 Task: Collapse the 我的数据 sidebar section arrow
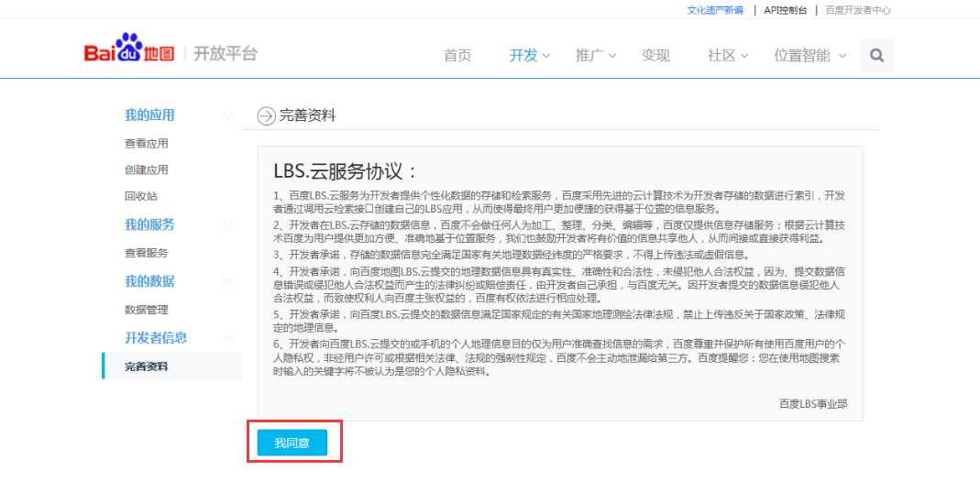(x=227, y=282)
